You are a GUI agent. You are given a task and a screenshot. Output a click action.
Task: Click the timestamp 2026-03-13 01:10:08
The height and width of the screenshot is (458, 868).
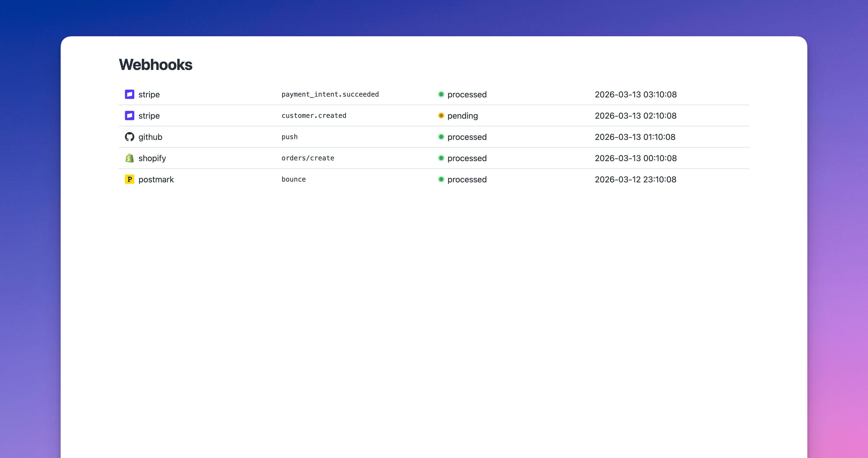635,137
